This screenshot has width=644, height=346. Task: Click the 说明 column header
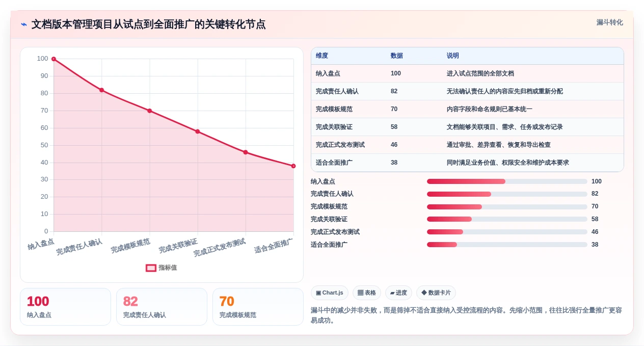click(452, 56)
